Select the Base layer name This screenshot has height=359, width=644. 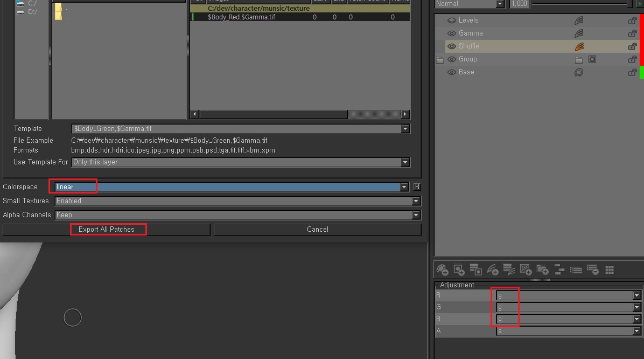pos(466,72)
